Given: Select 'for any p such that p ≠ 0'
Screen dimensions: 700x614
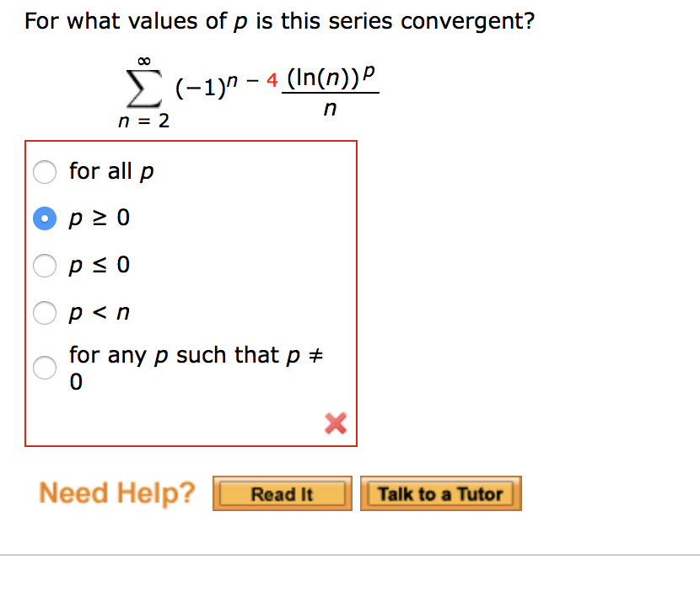Looking at the screenshot, I should tap(45, 367).
